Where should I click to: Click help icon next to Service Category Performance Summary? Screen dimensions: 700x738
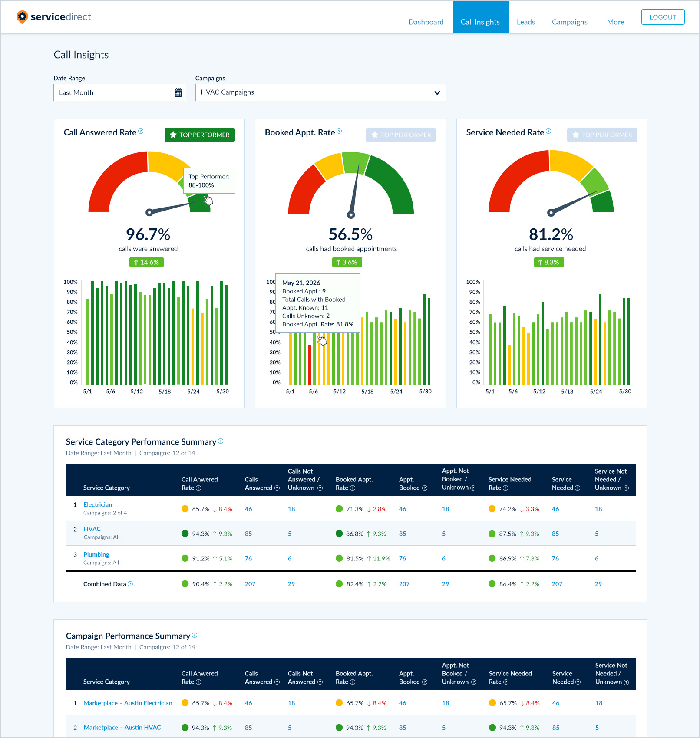pyautogui.click(x=221, y=441)
